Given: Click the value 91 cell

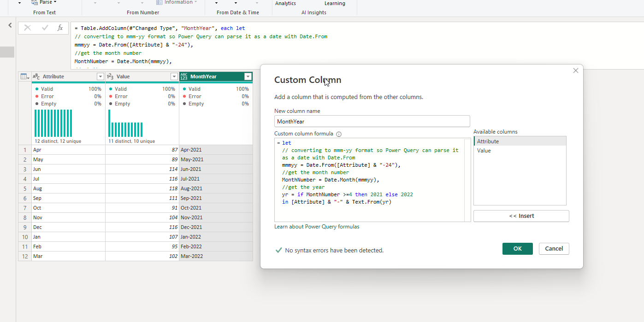Looking at the screenshot, I should [x=142, y=208].
